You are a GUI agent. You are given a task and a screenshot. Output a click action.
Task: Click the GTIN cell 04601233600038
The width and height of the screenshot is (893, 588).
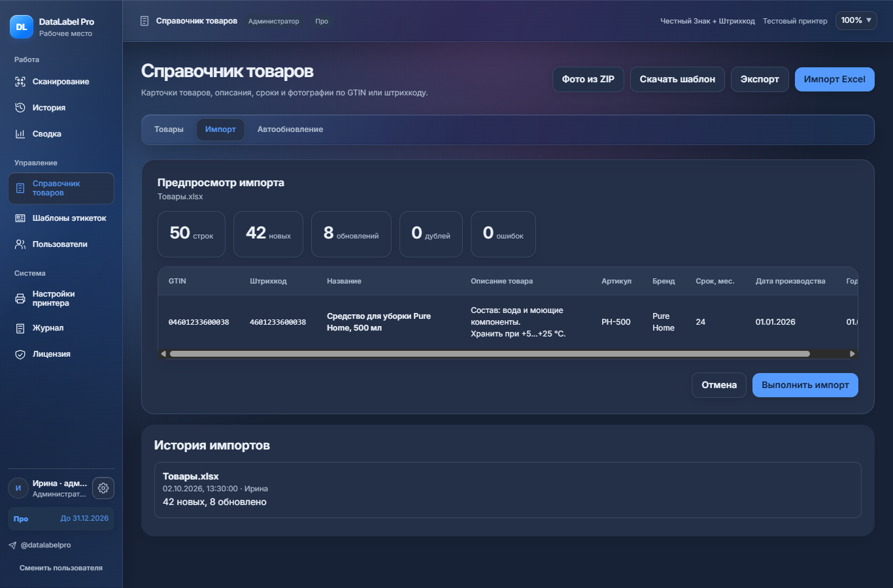point(199,322)
